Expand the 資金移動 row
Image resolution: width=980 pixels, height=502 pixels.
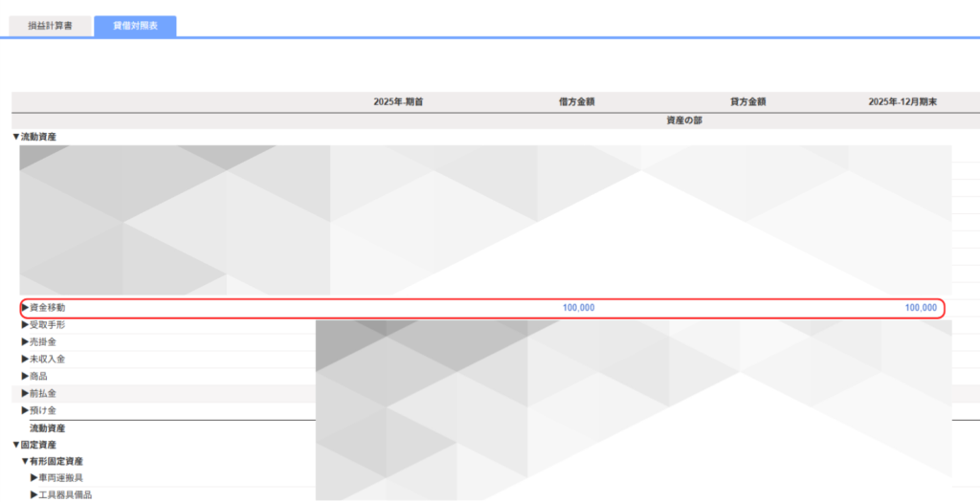click(44, 308)
